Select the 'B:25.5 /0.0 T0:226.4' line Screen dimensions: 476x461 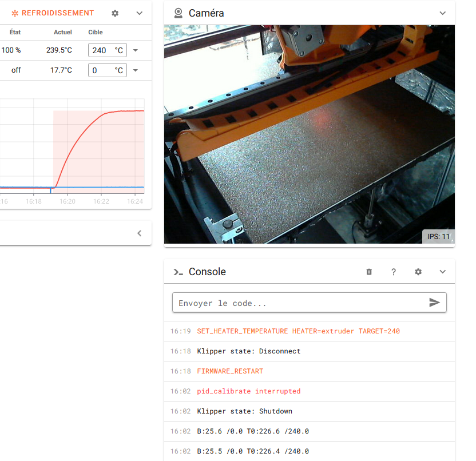pos(253,451)
